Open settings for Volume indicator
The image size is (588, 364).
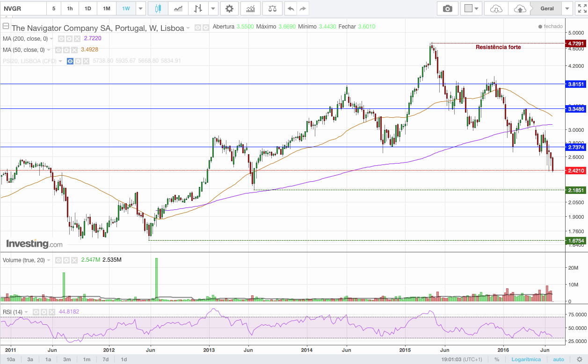point(65,260)
